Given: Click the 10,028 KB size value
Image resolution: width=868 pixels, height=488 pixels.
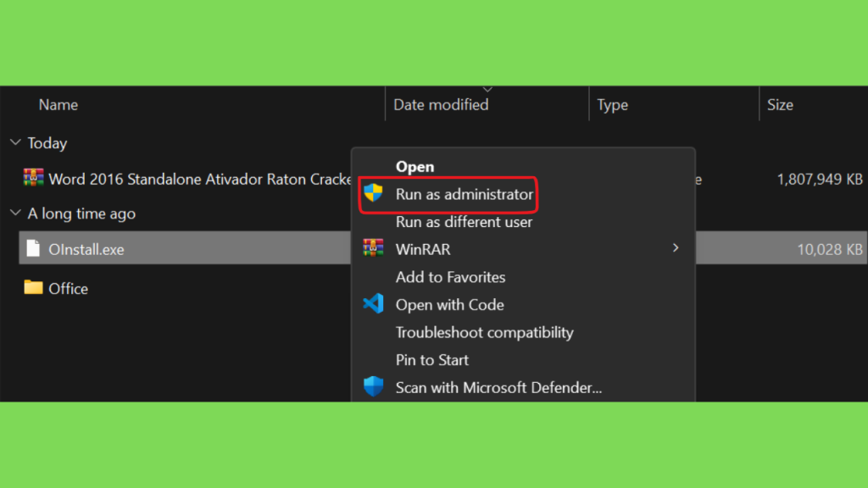Looking at the screenshot, I should pos(830,250).
